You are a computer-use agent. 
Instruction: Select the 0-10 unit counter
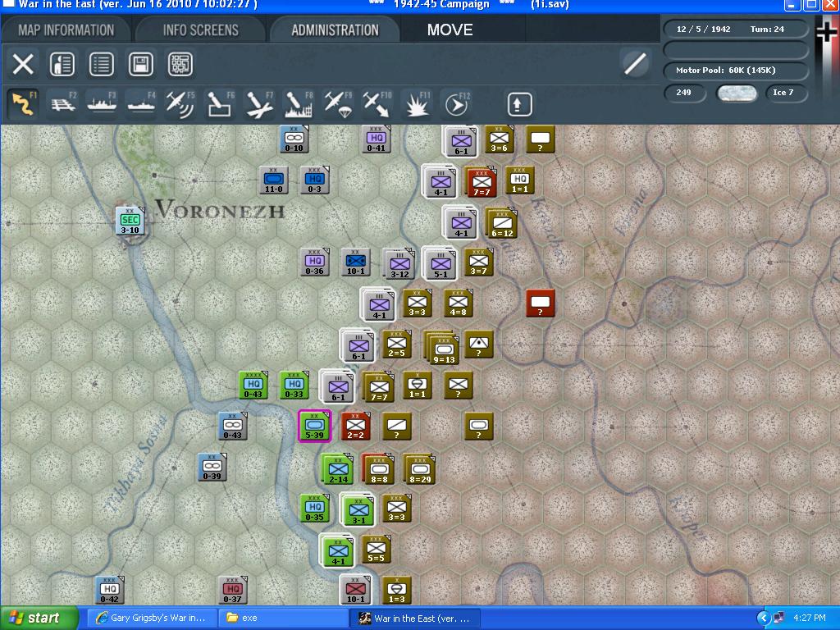coord(294,139)
